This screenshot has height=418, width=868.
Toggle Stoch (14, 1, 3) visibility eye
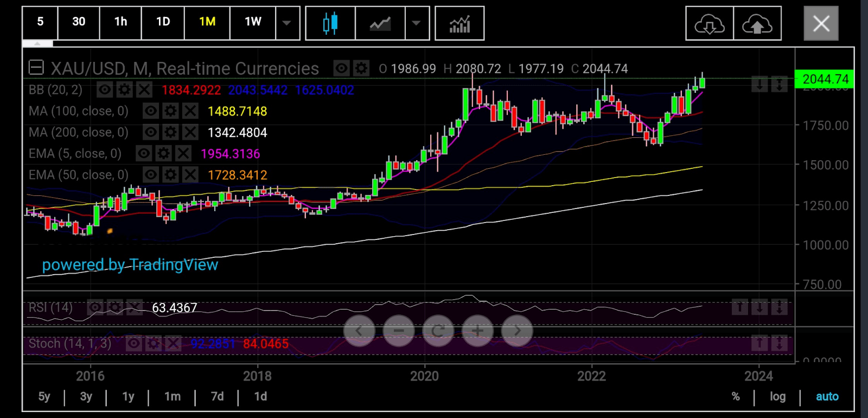133,343
